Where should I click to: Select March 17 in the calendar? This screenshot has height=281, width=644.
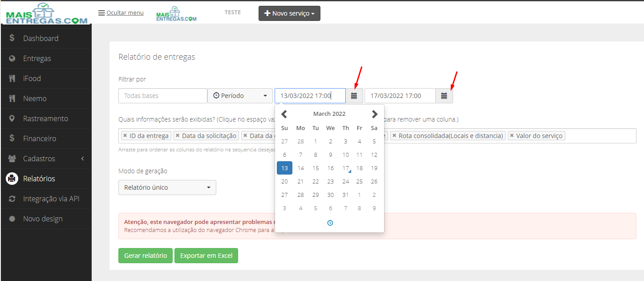[x=345, y=168]
